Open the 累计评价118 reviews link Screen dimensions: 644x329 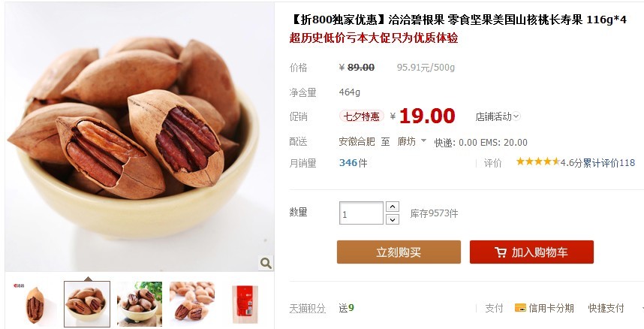click(609, 163)
